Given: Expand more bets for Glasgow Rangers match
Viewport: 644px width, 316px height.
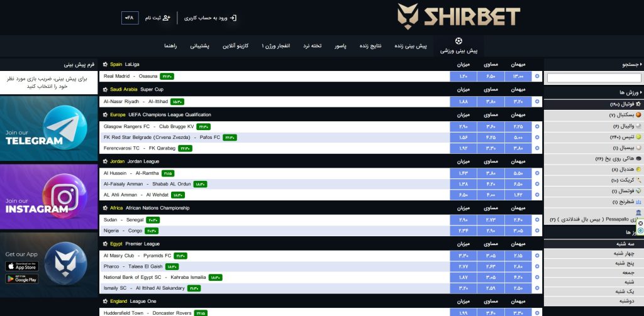Looking at the screenshot, I should (x=537, y=127).
